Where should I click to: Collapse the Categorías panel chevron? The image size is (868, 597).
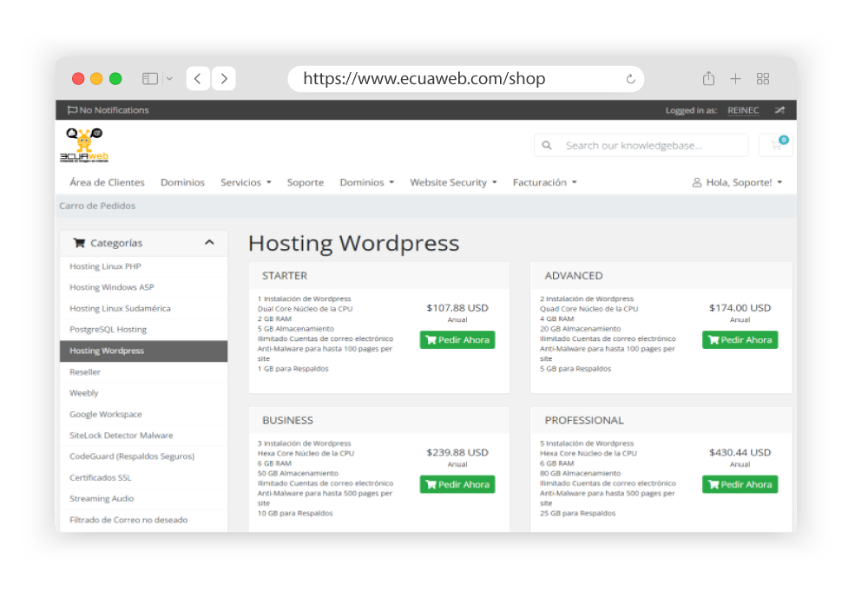point(209,243)
